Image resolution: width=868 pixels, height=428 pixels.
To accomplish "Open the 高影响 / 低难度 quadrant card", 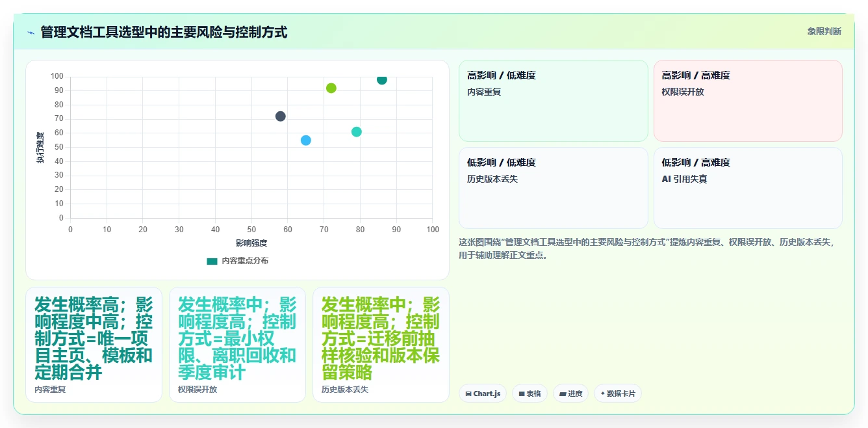I will [x=554, y=101].
